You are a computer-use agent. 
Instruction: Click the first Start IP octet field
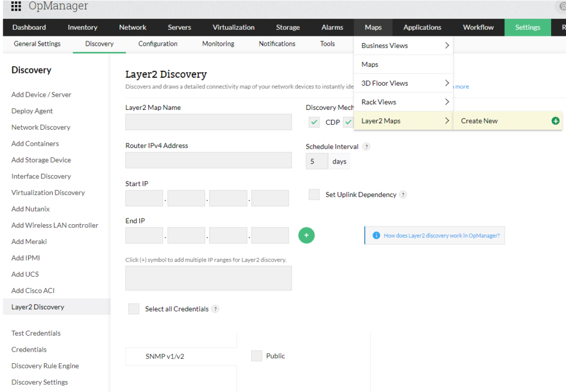pyautogui.click(x=144, y=198)
